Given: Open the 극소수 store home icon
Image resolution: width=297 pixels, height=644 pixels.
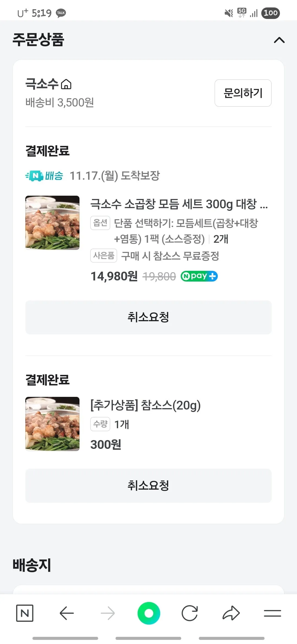Looking at the screenshot, I should click(x=66, y=84).
